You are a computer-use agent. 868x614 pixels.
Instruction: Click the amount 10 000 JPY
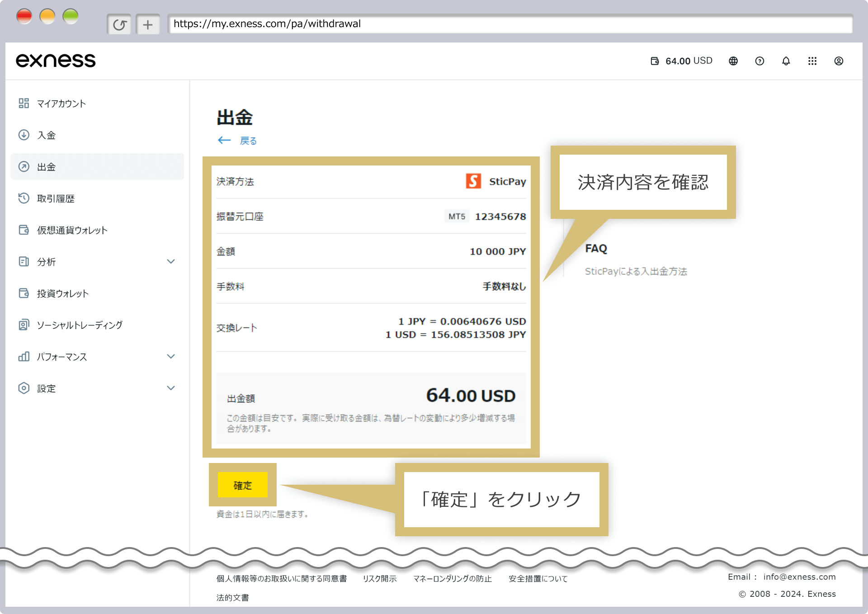(498, 251)
